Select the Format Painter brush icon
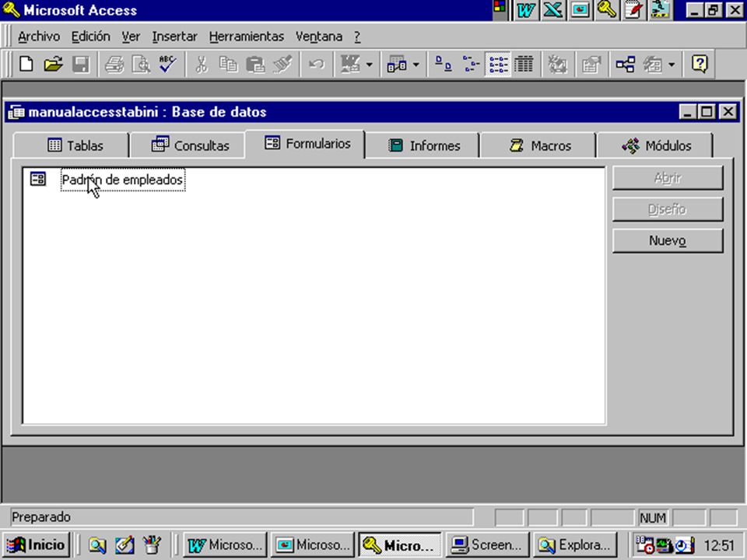Screen dimensions: 747x560 pos(282,64)
